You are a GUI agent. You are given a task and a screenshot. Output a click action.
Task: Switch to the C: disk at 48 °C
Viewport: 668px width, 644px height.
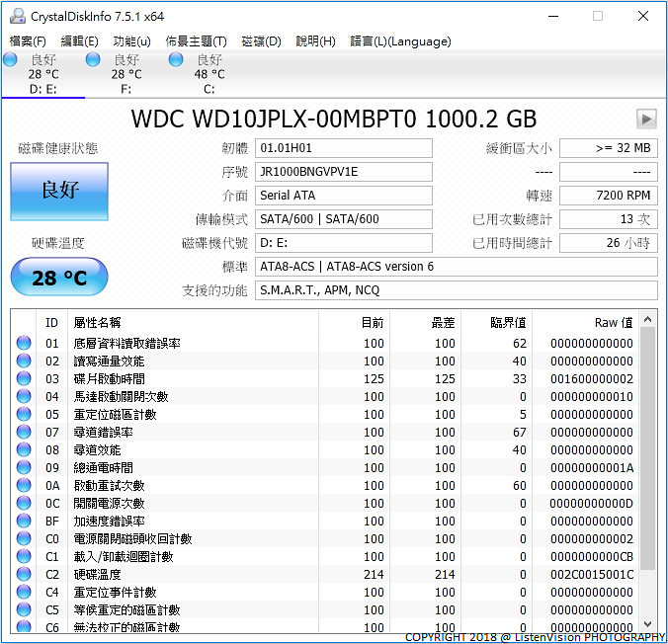[x=209, y=74]
